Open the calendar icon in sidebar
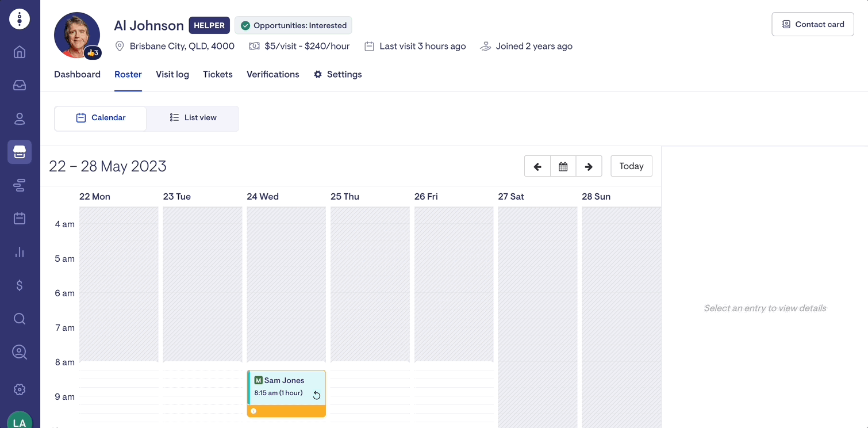This screenshot has height=428, width=868. pos(20,219)
